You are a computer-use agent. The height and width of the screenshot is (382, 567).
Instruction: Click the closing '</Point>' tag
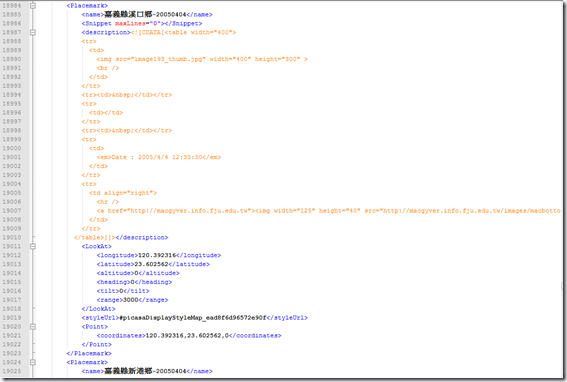97,344
